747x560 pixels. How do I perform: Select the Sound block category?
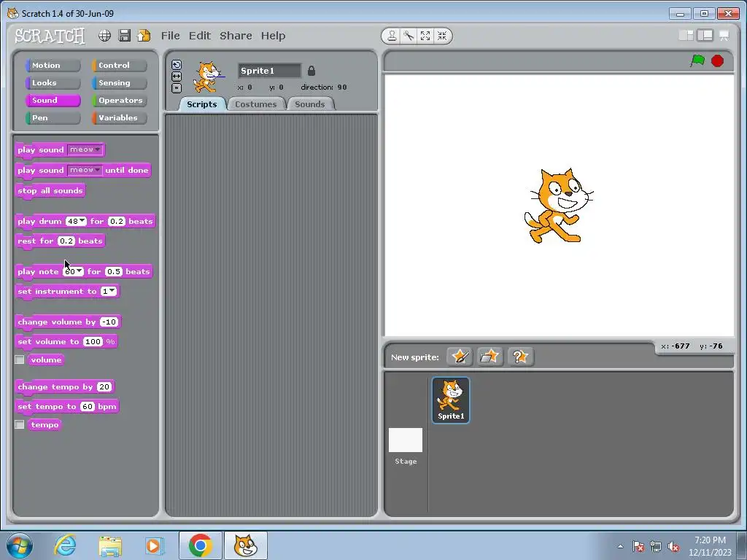(x=53, y=101)
